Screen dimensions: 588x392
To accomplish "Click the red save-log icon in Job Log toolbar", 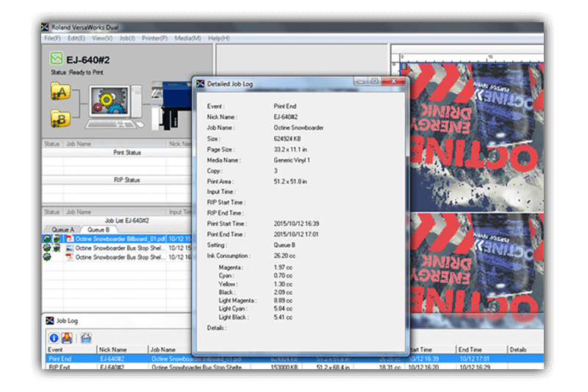I will [x=66, y=337].
